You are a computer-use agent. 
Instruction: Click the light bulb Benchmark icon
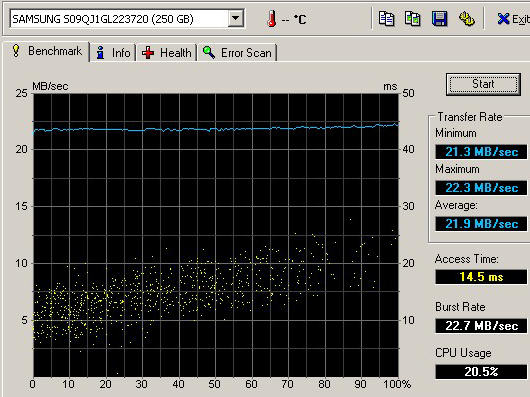pyautogui.click(x=16, y=51)
